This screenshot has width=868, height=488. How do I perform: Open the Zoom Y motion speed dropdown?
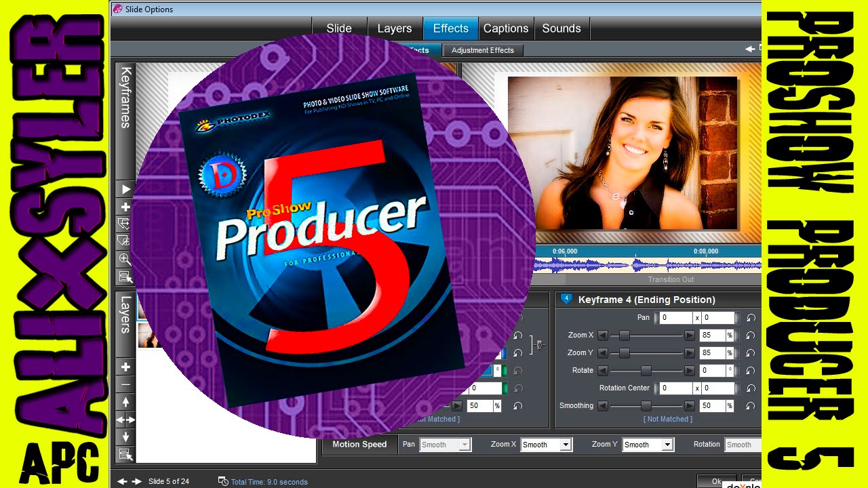[648, 445]
